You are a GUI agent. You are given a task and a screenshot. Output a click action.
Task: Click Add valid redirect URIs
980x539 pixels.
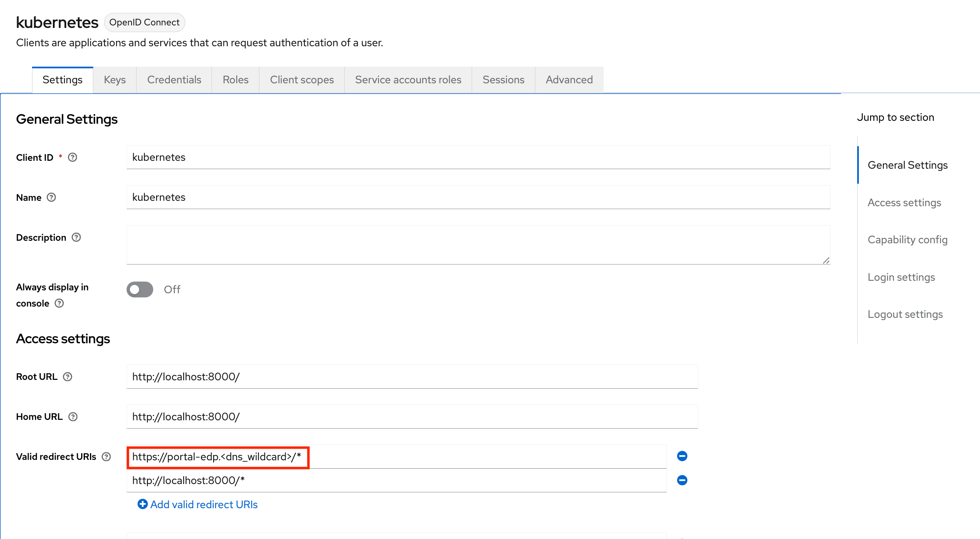204,504
